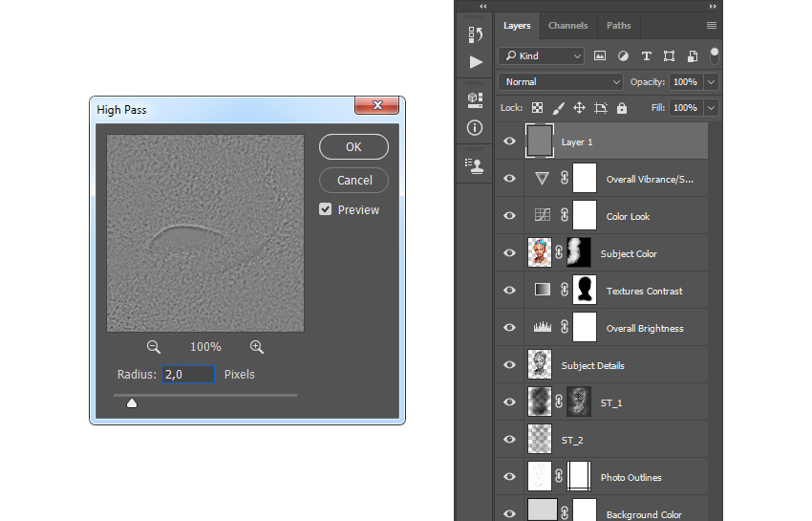Select the Subject Color layer mask thumbnail
812x521 pixels.
pyautogui.click(x=579, y=252)
